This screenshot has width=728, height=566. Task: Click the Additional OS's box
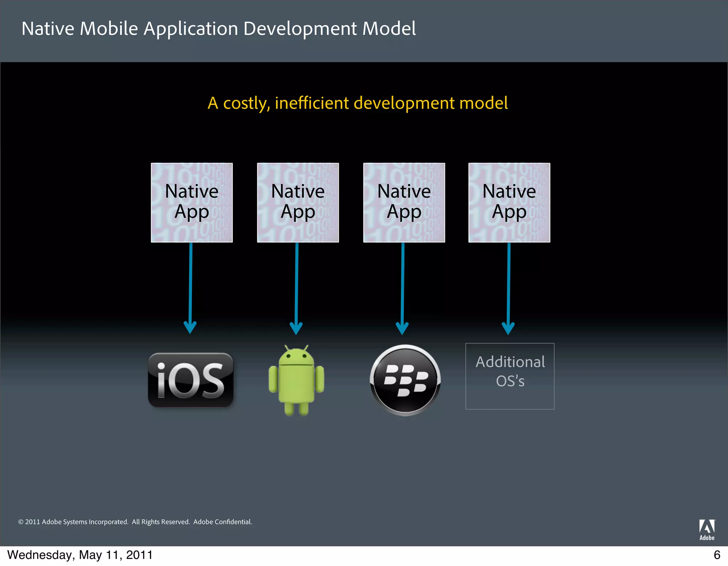(510, 376)
